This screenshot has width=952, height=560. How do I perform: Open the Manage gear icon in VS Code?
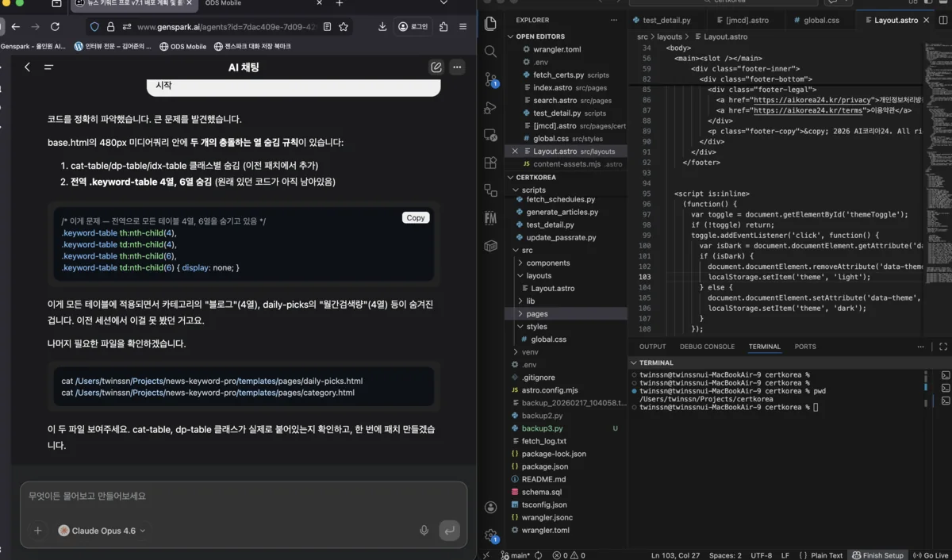point(490,535)
